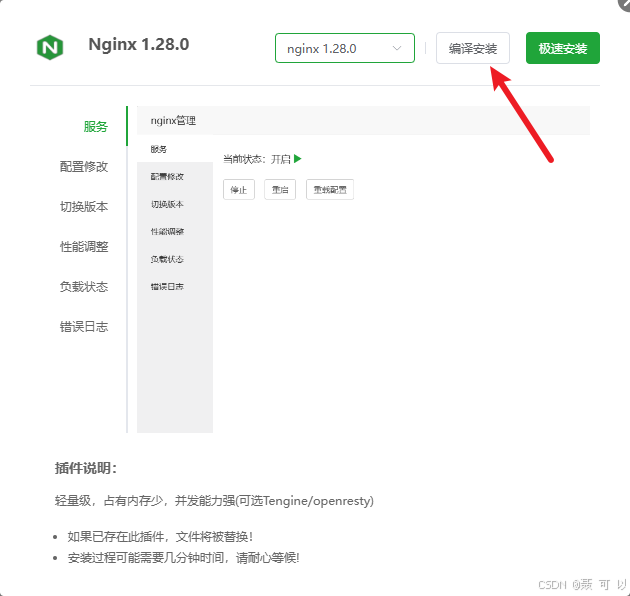Select 服务 in the preview inner menu

point(158,149)
